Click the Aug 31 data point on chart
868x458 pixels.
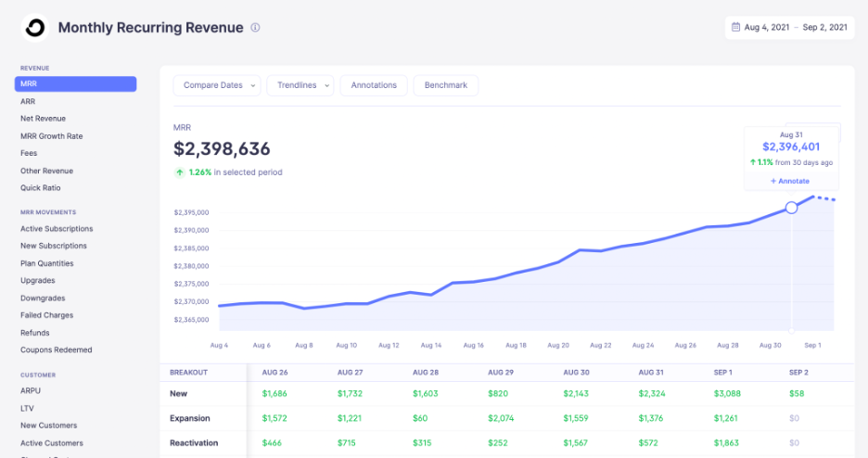[x=791, y=208]
